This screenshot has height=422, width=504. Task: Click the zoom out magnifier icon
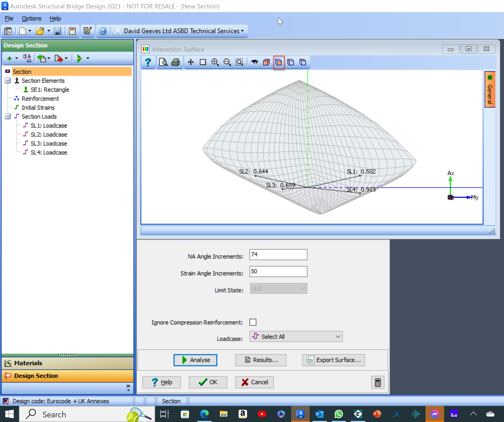(x=227, y=62)
